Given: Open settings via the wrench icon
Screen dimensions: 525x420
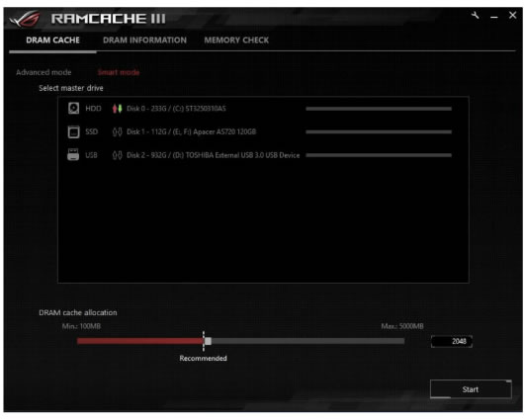Looking at the screenshot, I should click(476, 16).
